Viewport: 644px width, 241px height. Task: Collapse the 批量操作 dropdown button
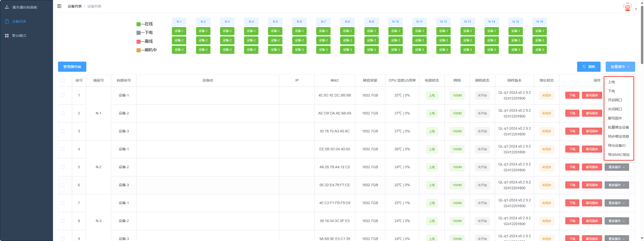[x=620, y=67]
